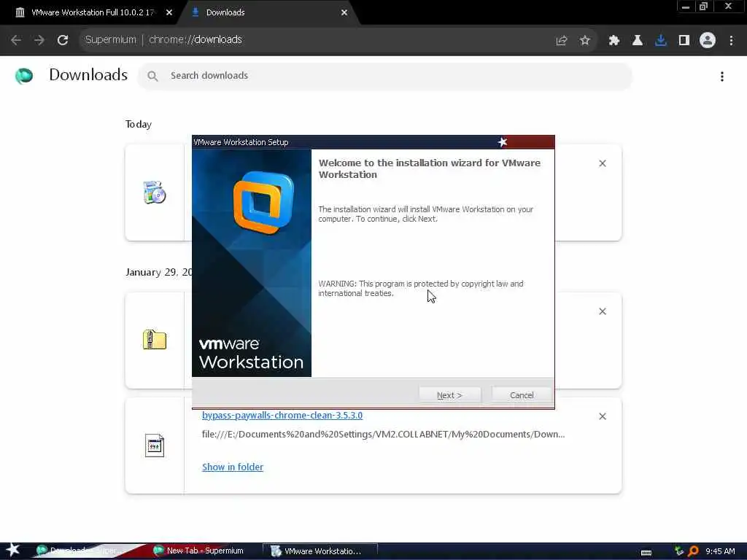Minimize the Supermium browser window
This screenshot has width=747, height=560.
[x=686, y=7]
